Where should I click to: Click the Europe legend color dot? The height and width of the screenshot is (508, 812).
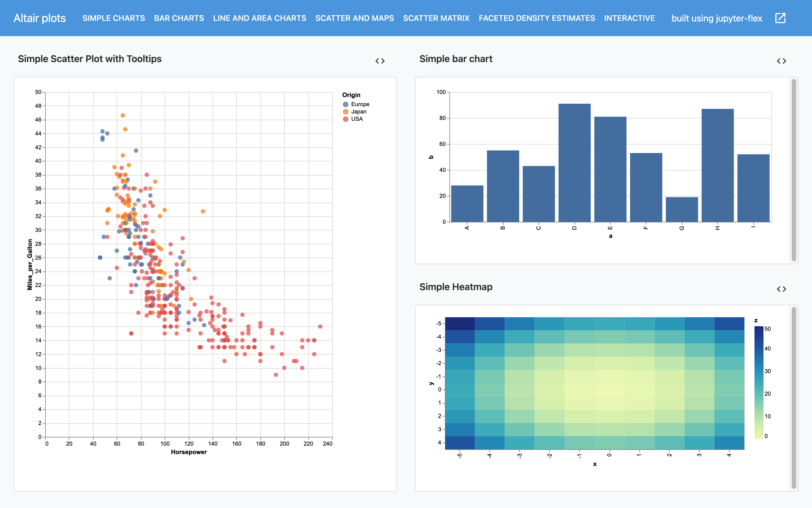(346, 104)
